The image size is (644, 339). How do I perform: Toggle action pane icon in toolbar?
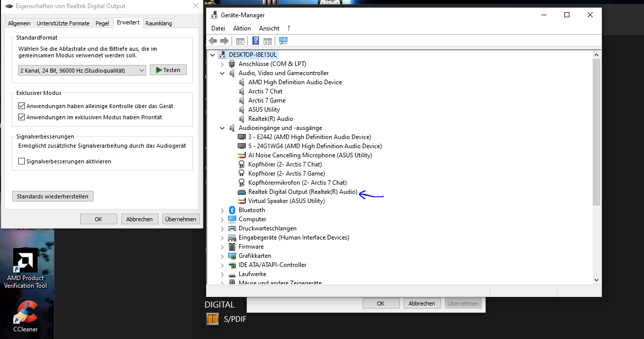pyautogui.click(x=268, y=41)
